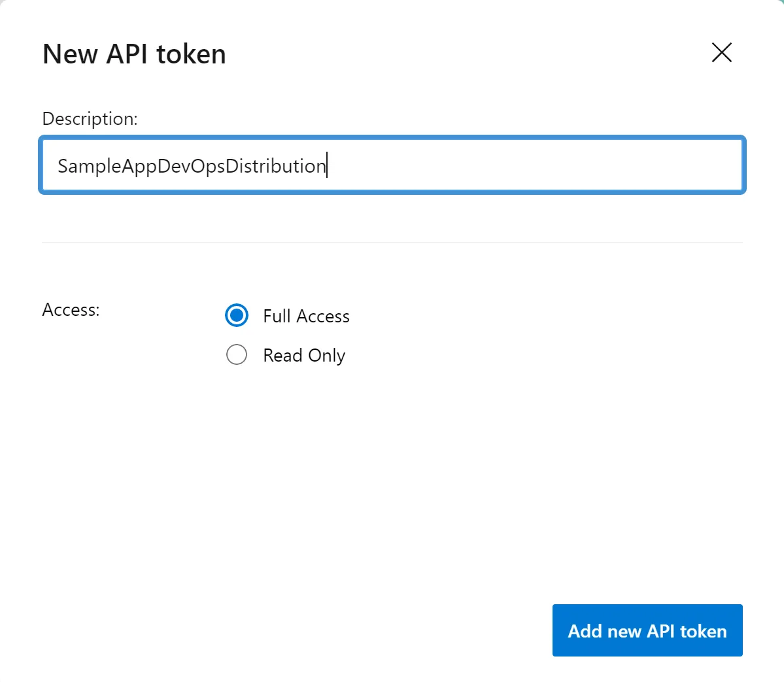Click the Add new API token button
This screenshot has width=784, height=682.
[x=647, y=630]
